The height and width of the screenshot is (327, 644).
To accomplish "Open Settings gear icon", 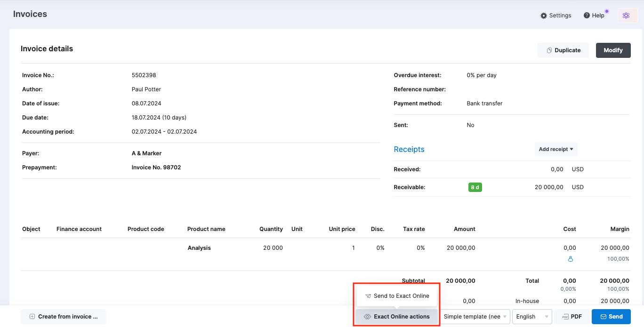I will click(x=544, y=16).
